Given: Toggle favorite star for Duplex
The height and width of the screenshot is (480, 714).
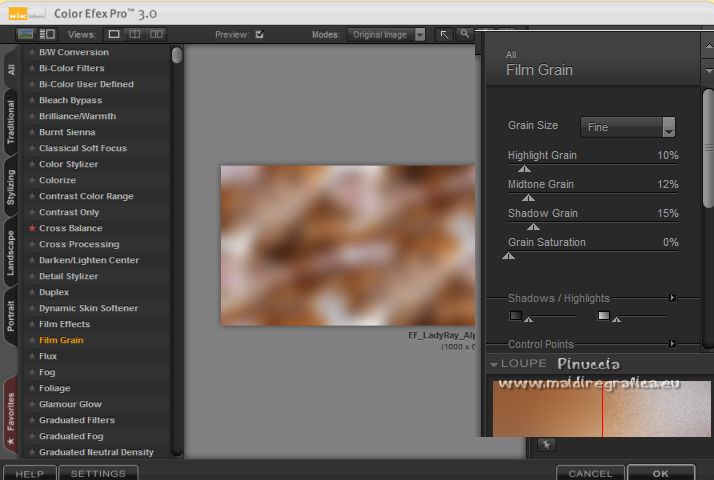Looking at the screenshot, I should [32, 292].
